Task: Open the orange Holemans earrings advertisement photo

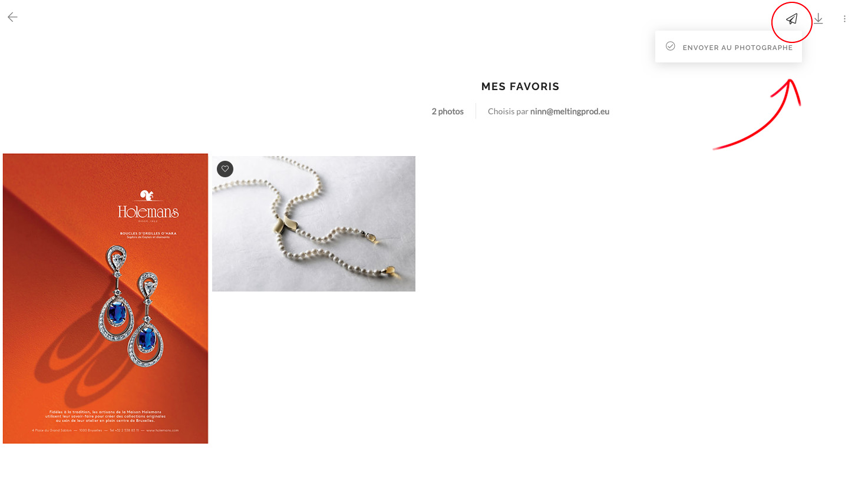Action: point(105,299)
